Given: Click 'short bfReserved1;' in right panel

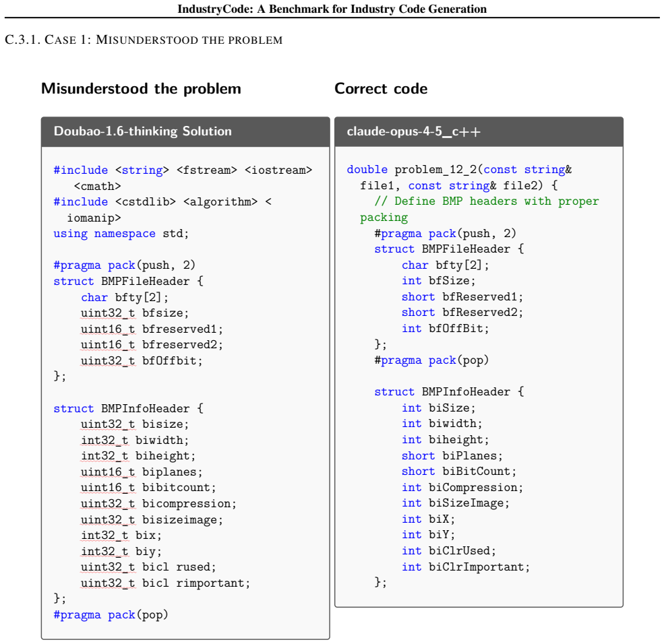Looking at the screenshot, I should pos(462,296).
